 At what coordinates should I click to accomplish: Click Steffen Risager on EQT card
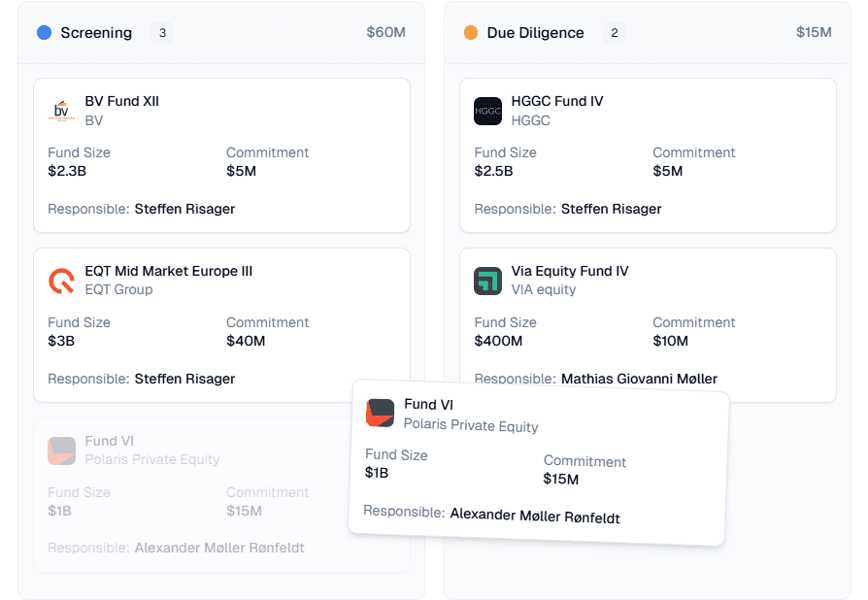184,379
